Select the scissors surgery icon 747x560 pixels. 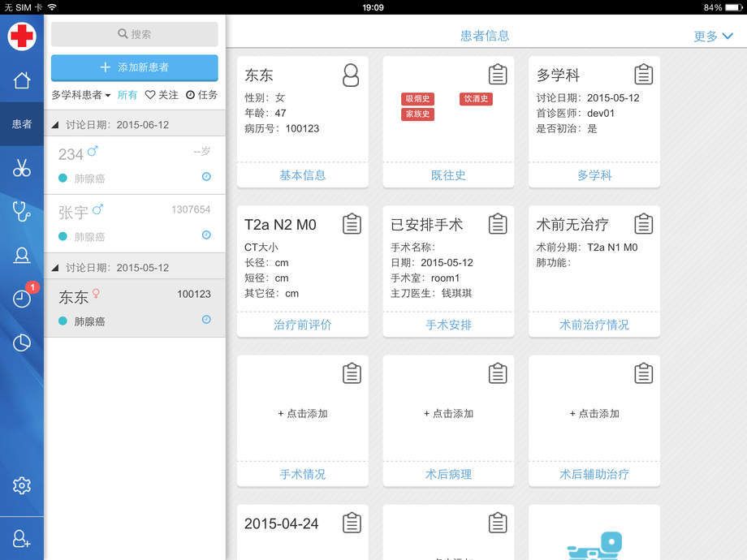(x=22, y=168)
